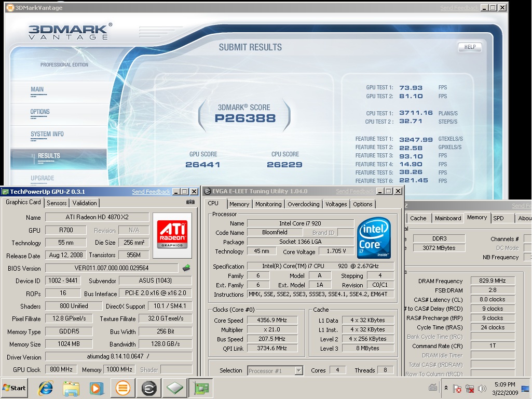
Task: Select the Graphics Card tab in GPU-Z
Action: click(23, 203)
